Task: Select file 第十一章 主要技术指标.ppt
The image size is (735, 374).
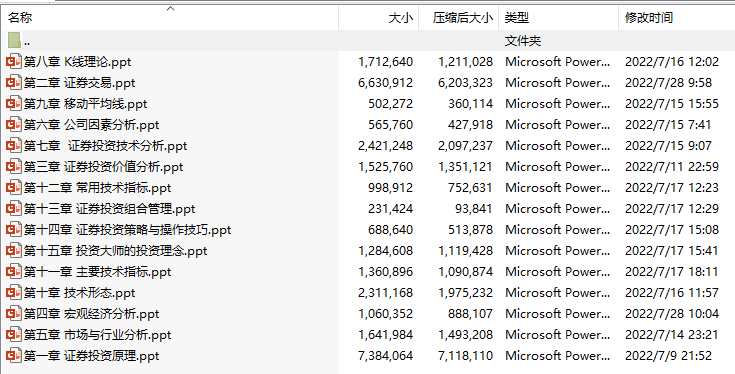Action: (x=98, y=272)
